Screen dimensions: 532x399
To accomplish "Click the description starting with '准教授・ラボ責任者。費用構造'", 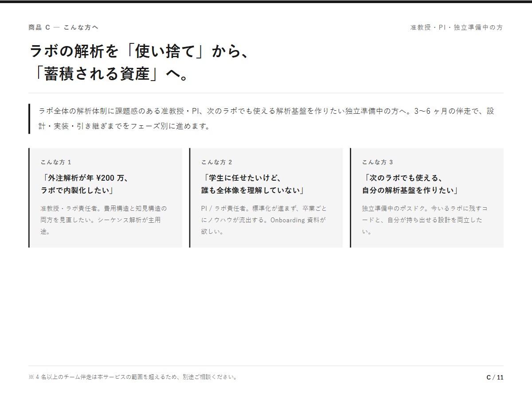I will pos(104,220).
